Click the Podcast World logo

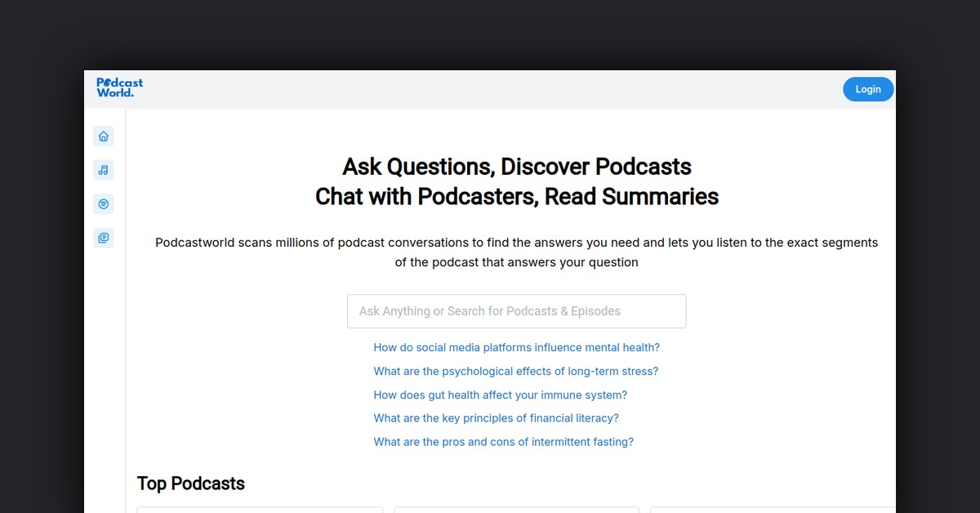pyautogui.click(x=119, y=87)
